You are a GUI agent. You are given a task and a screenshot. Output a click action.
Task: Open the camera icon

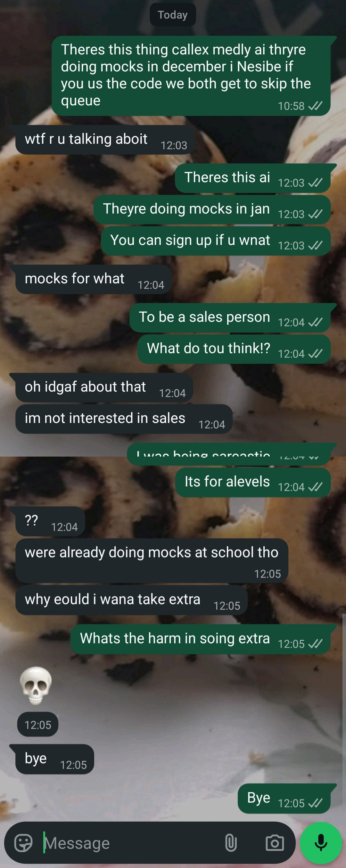[x=275, y=843]
